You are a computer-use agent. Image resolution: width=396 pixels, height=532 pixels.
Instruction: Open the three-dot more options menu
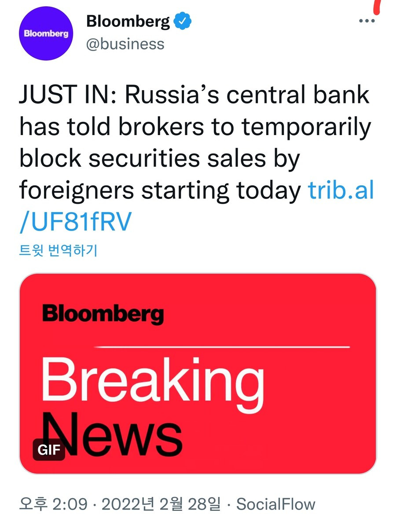pos(367,21)
